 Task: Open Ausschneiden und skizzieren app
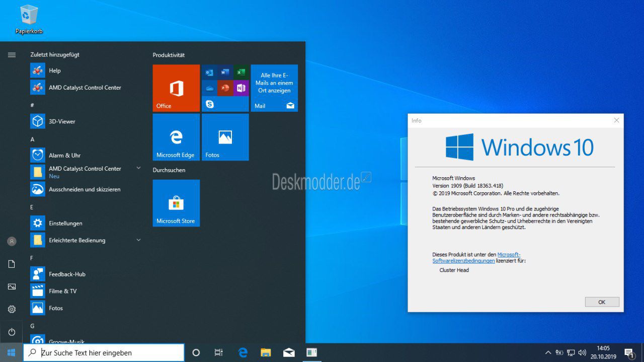tap(86, 189)
